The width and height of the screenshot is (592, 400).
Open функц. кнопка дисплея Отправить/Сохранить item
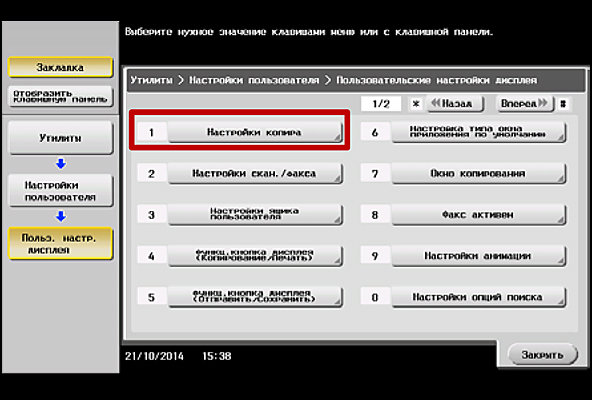pyautogui.click(x=255, y=297)
